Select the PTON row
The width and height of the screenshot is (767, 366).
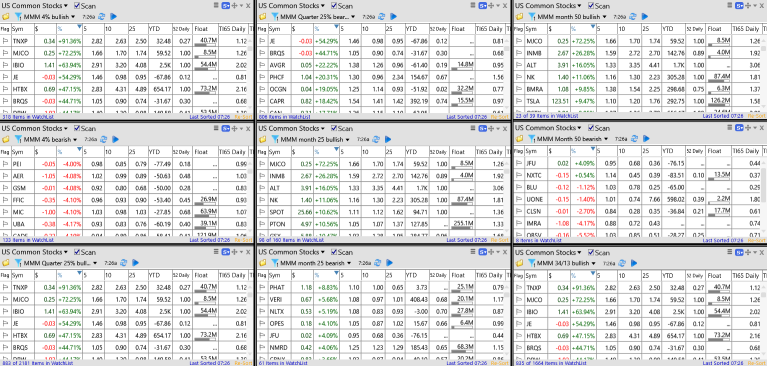[384, 225]
